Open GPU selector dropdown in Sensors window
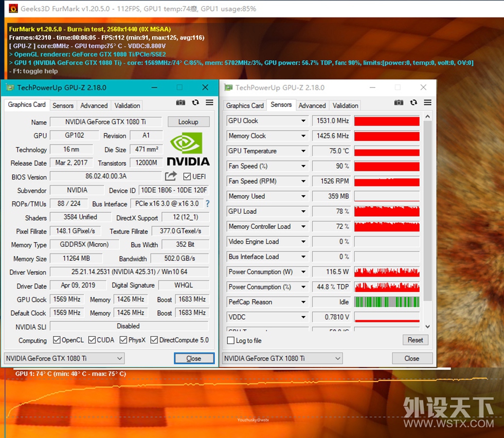The height and width of the screenshot is (438, 504). [282, 358]
